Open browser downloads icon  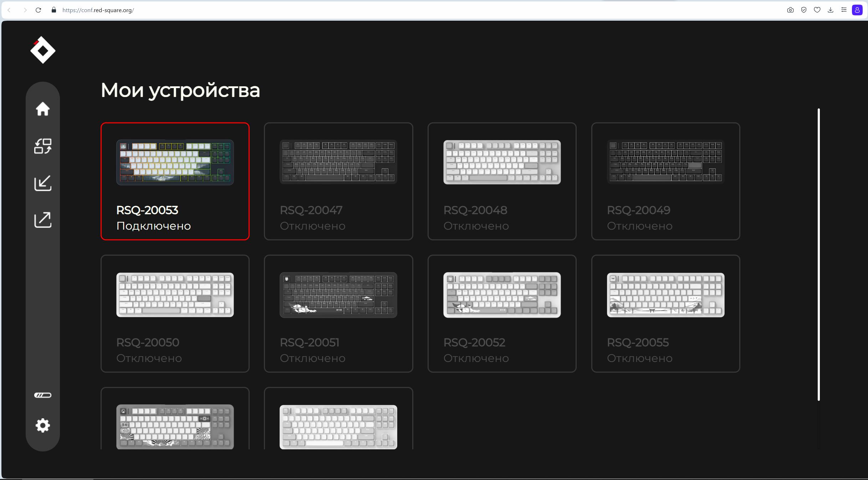[831, 10]
